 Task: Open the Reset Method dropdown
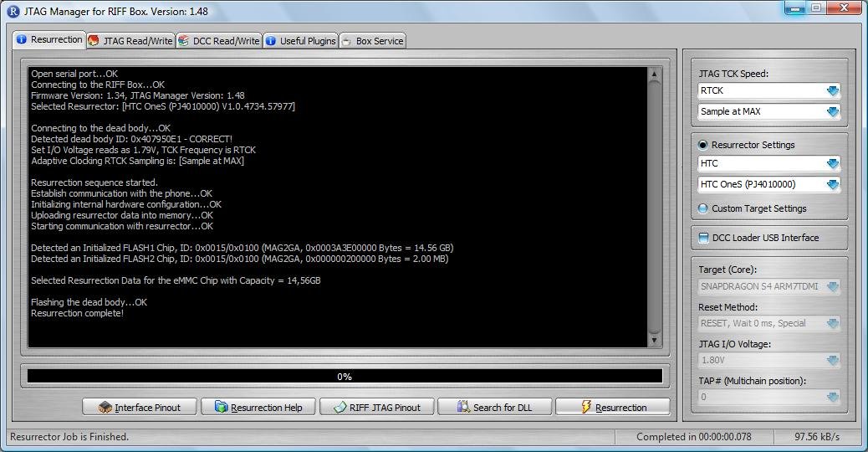(x=833, y=323)
